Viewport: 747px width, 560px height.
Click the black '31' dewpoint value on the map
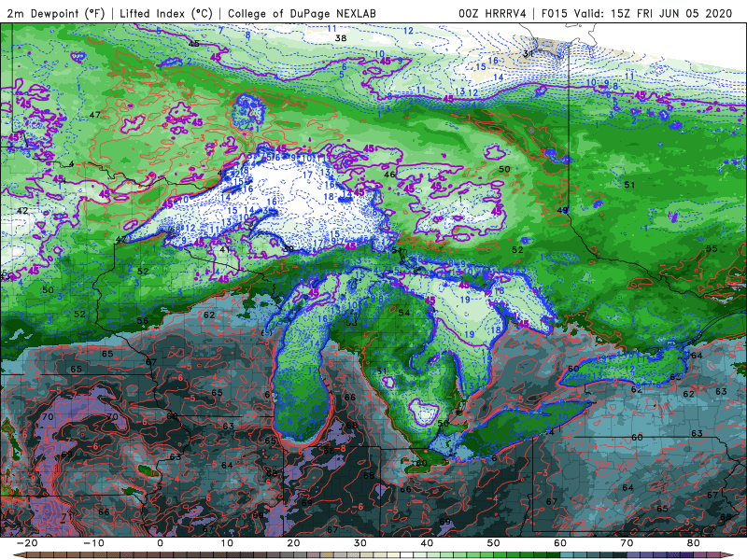click(528, 53)
